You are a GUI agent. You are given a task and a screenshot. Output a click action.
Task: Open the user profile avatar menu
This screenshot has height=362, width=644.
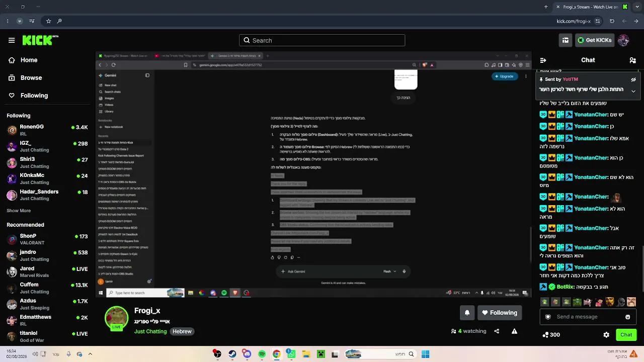point(623,40)
